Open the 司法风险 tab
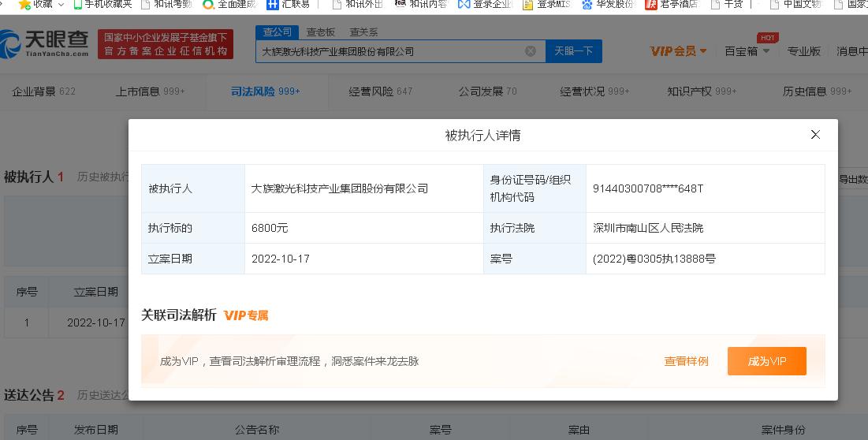The width and height of the screenshot is (868, 440). click(265, 91)
